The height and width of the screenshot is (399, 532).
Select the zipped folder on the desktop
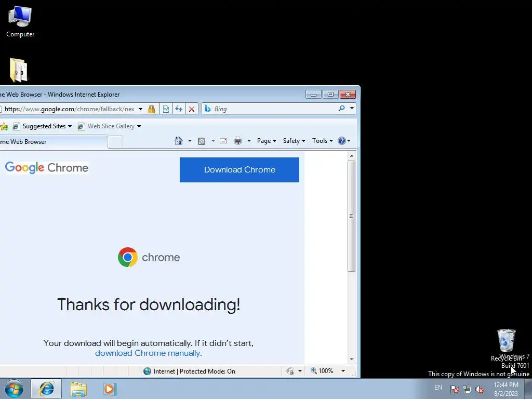pyautogui.click(x=19, y=70)
